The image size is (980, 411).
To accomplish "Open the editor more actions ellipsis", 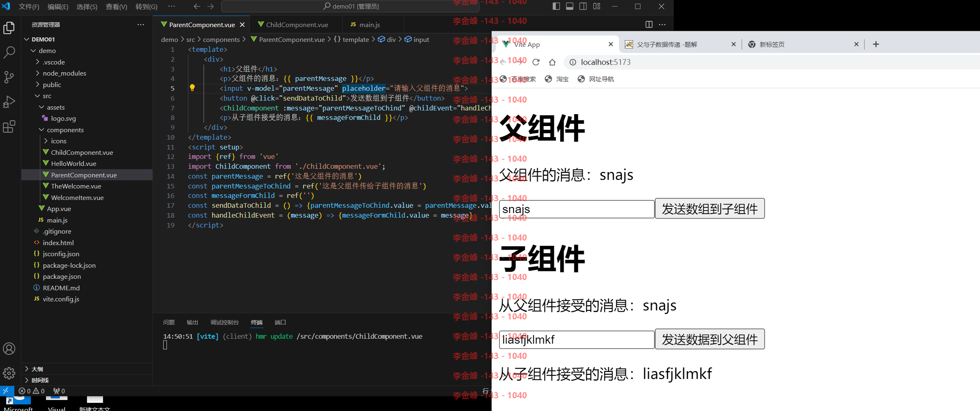I will tap(662, 25).
